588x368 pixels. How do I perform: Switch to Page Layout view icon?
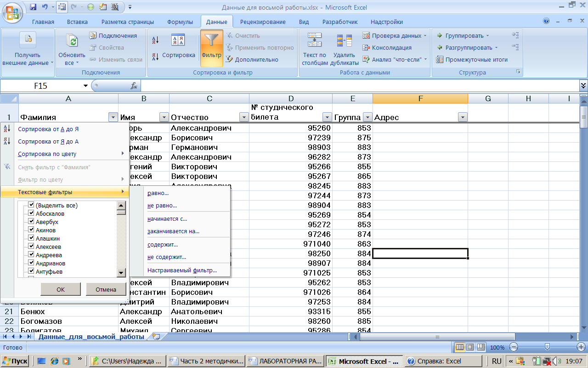(x=470, y=347)
